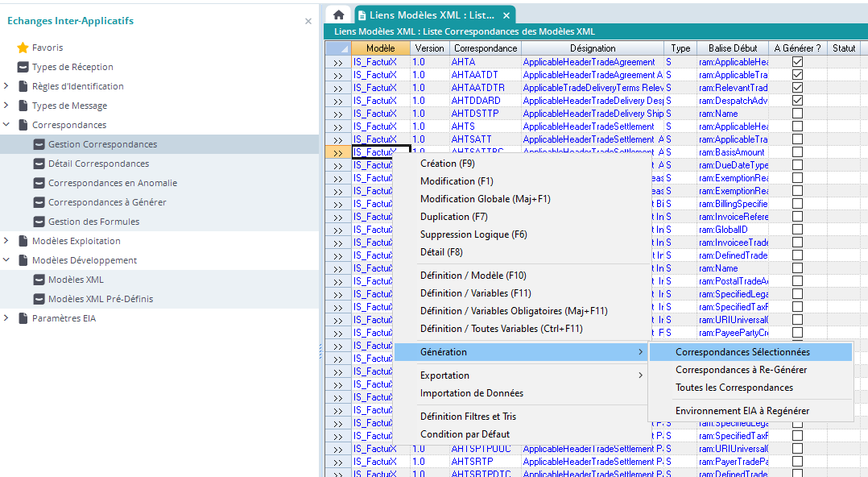This screenshot has width=868, height=477.
Task: Click the Types de Réception icon
Action: tap(23, 67)
